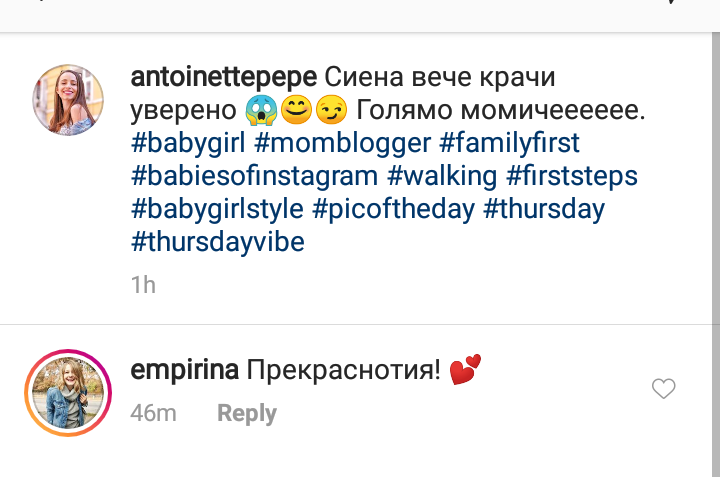Select the #walking hashtag
The image size is (720, 477).
coord(442,176)
